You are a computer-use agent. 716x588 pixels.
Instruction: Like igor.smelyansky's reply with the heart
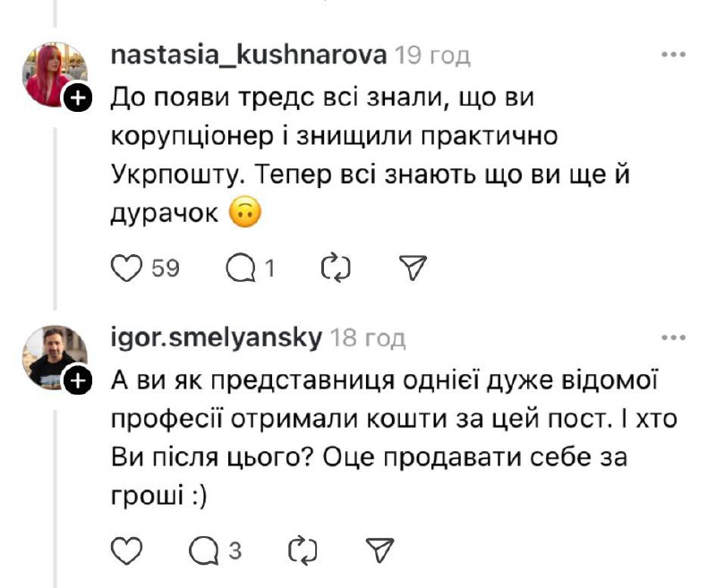(x=129, y=550)
